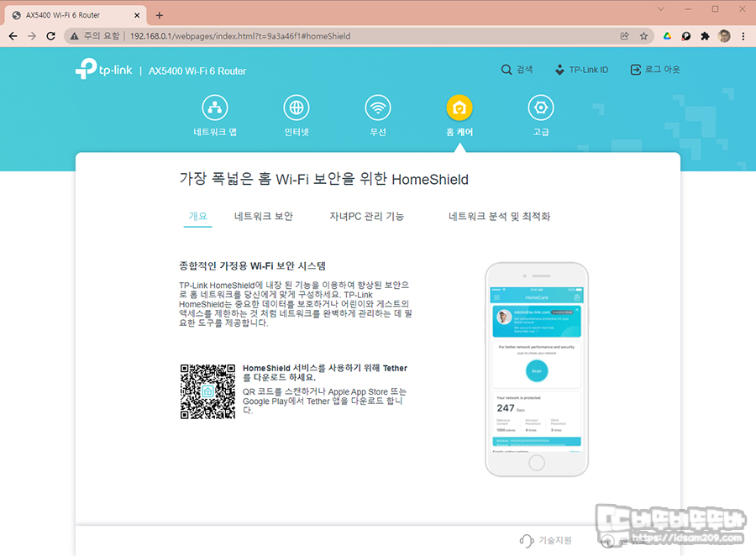
Task: Click 로그 아웃 to log out
Action: pyautogui.click(x=654, y=70)
